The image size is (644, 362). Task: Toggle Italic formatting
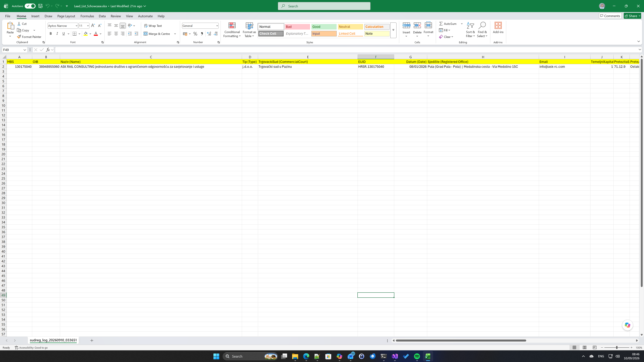click(57, 34)
